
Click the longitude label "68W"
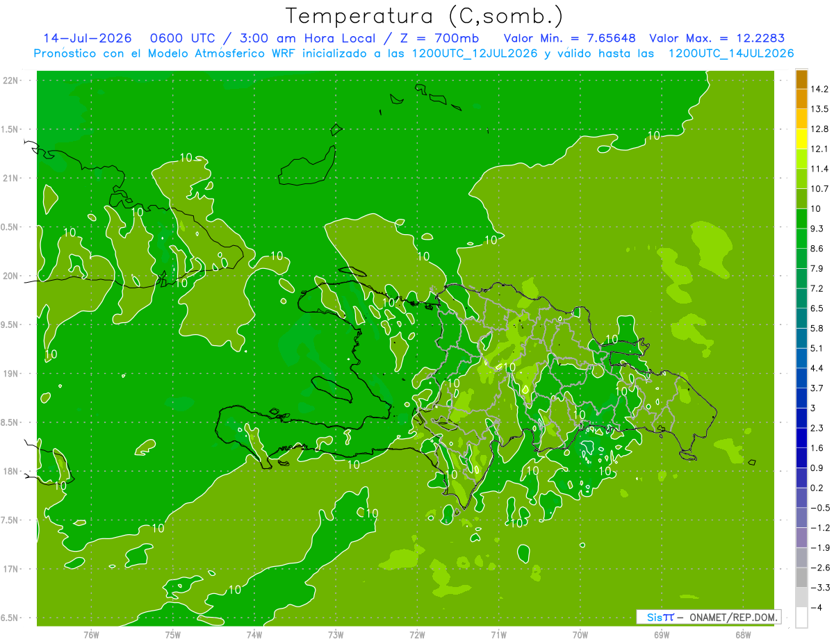point(743,635)
